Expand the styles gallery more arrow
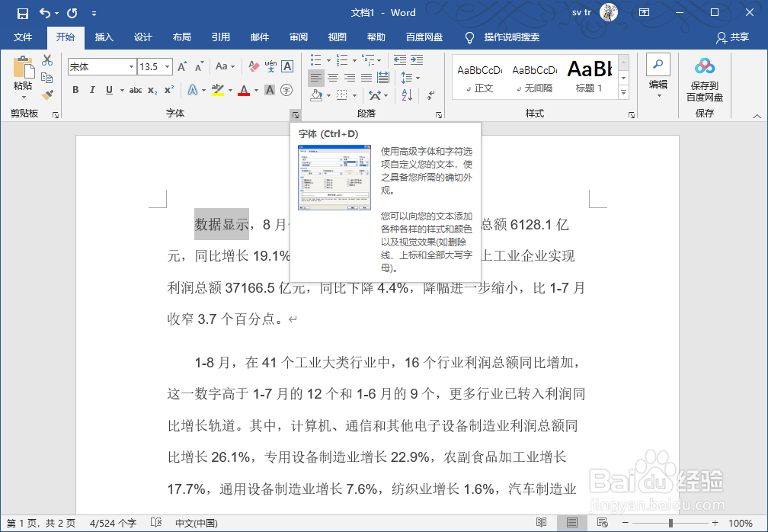The image size is (768, 532). [623, 91]
